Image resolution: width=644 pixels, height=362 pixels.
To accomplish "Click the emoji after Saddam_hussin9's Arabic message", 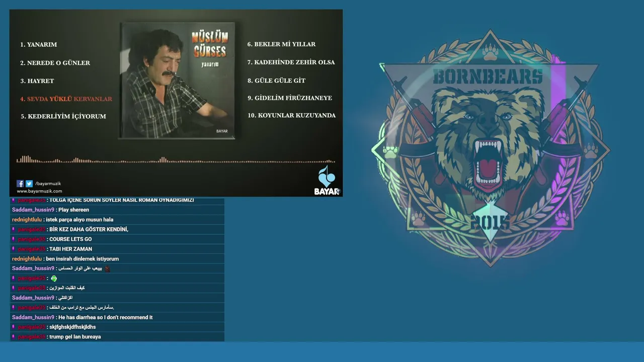I will pyautogui.click(x=107, y=268).
